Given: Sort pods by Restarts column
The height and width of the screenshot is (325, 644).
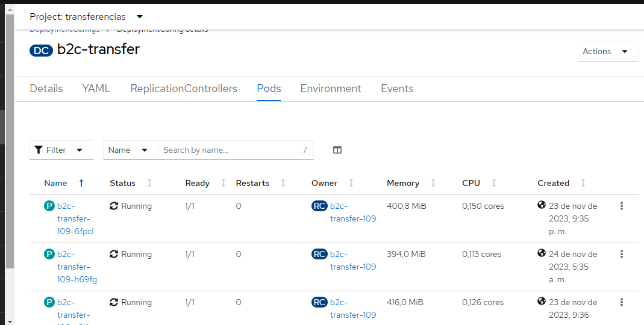Looking at the screenshot, I should [260, 184].
